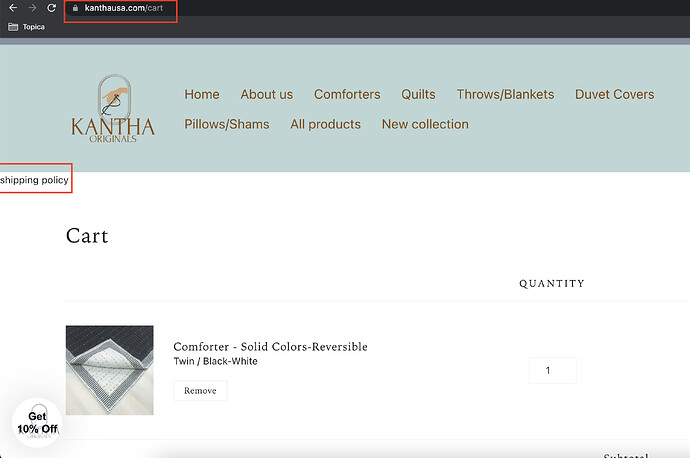Click the Twin / Black-White variant text
Image resolution: width=690 pixels, height=458 pixels.
(x=216, y=361)
